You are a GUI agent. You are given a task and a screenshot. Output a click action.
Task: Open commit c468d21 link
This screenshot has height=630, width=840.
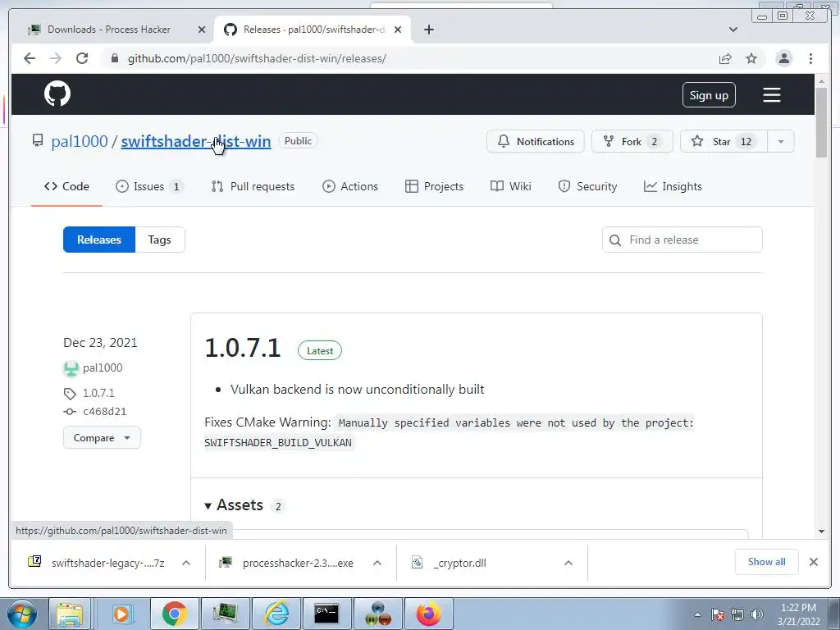coord(104,412)
